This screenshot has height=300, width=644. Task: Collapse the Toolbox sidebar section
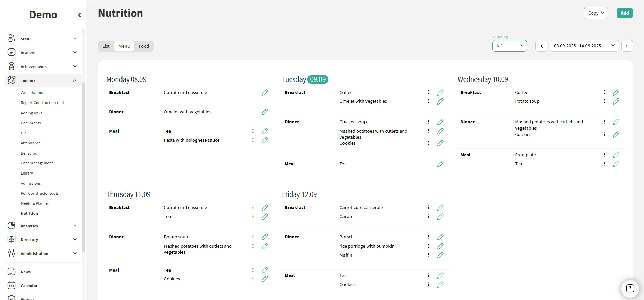75,80
